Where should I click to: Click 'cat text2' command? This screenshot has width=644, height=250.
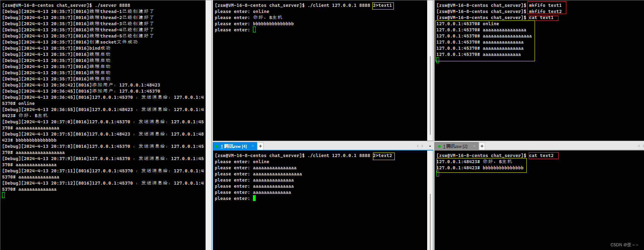[x=541, y=156]
